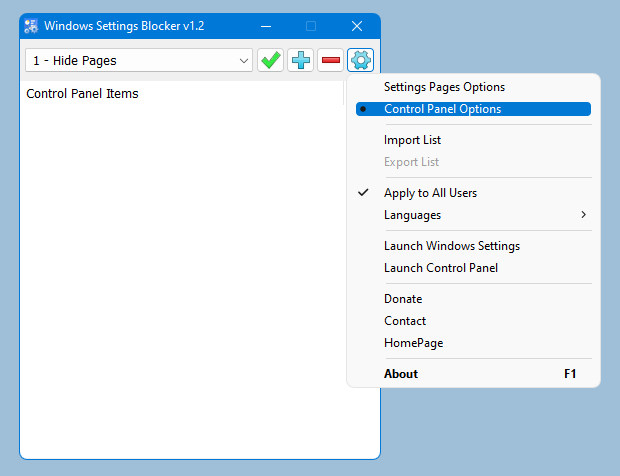Visit the HomePage entry

tap(413, 343)
